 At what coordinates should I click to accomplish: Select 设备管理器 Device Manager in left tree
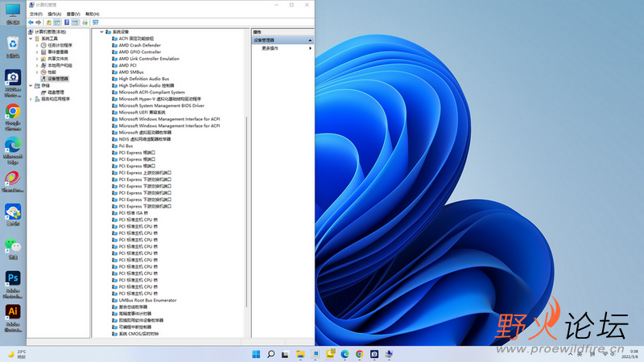pos(58,79)
